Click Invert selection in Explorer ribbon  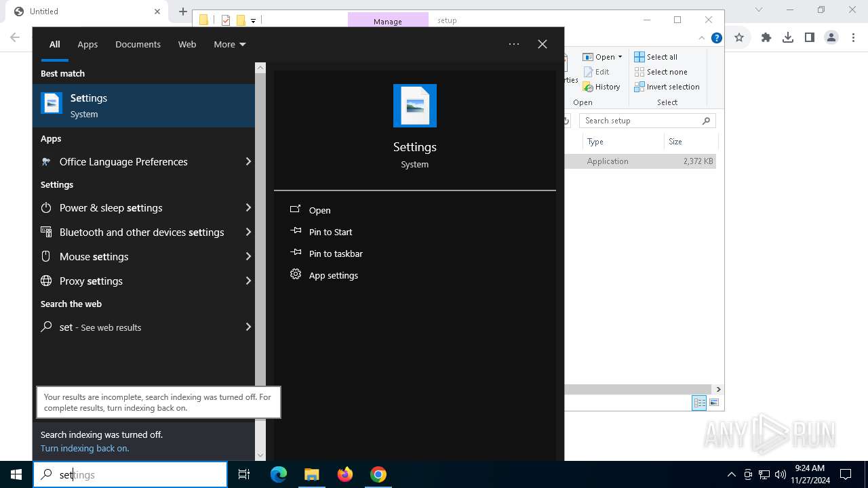[667, 87]
